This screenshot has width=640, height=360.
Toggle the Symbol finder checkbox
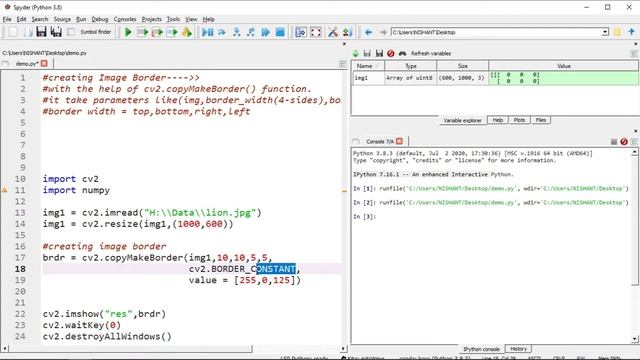coord(71,32)
